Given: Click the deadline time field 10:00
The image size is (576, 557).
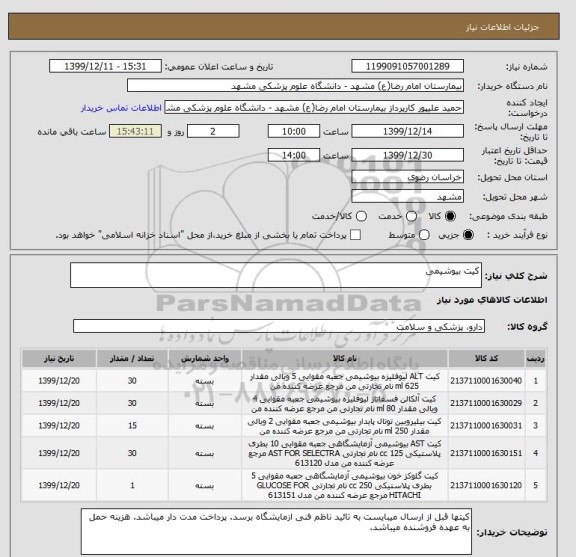Looking at the screenshot, I should [x=294, y=131].
